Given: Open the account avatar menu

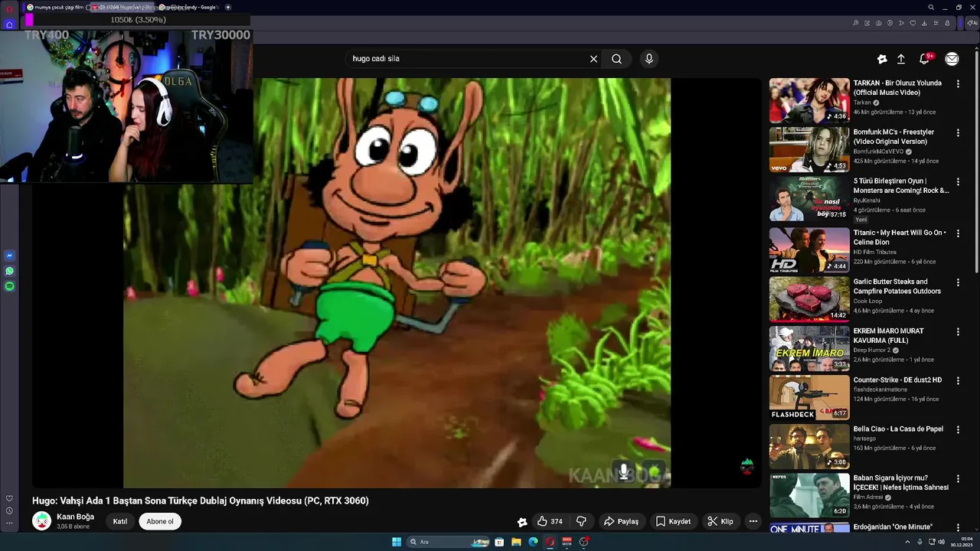Looking at the screenshot, I should tap(952, 59).
